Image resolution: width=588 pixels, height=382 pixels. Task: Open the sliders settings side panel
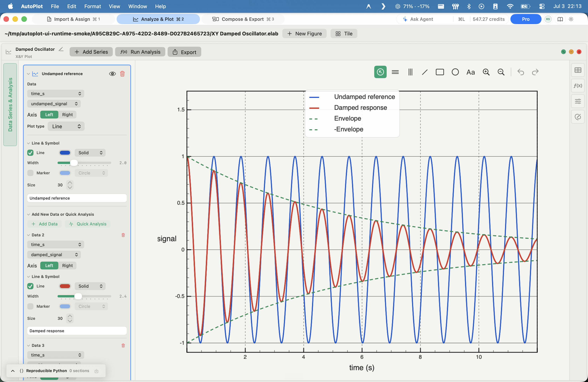click(x=578, y=101)
